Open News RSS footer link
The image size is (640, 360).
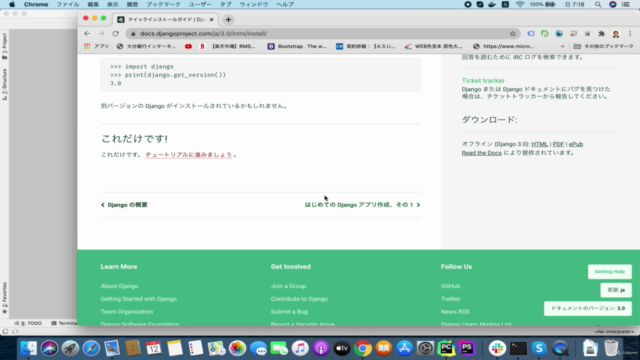click(x=455, y=311)
